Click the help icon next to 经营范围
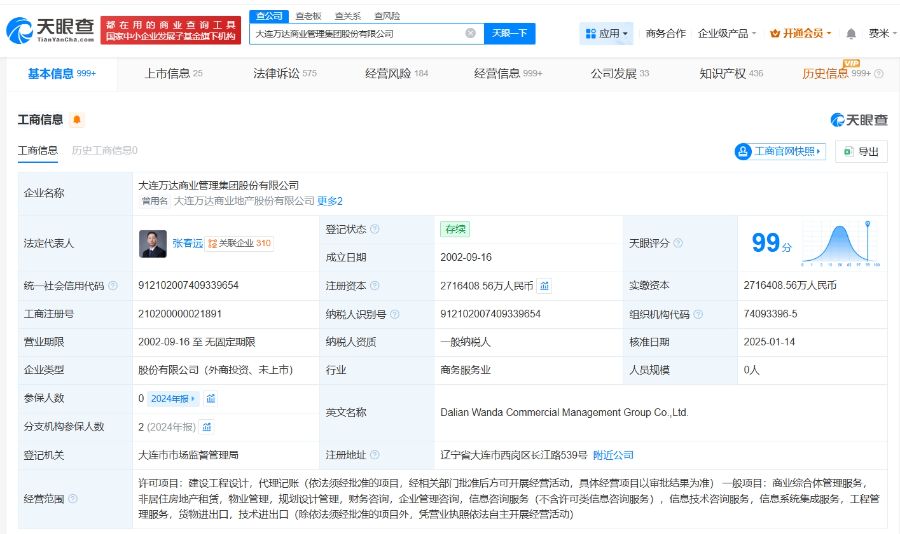This screenshot has width=900, height=534. pos(73,497)
